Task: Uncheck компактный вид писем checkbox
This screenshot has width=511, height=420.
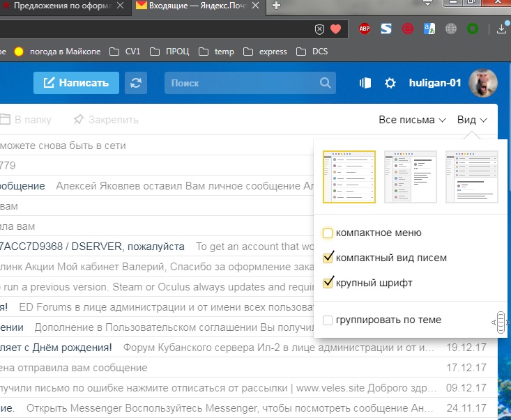Action: coord(328,258)
